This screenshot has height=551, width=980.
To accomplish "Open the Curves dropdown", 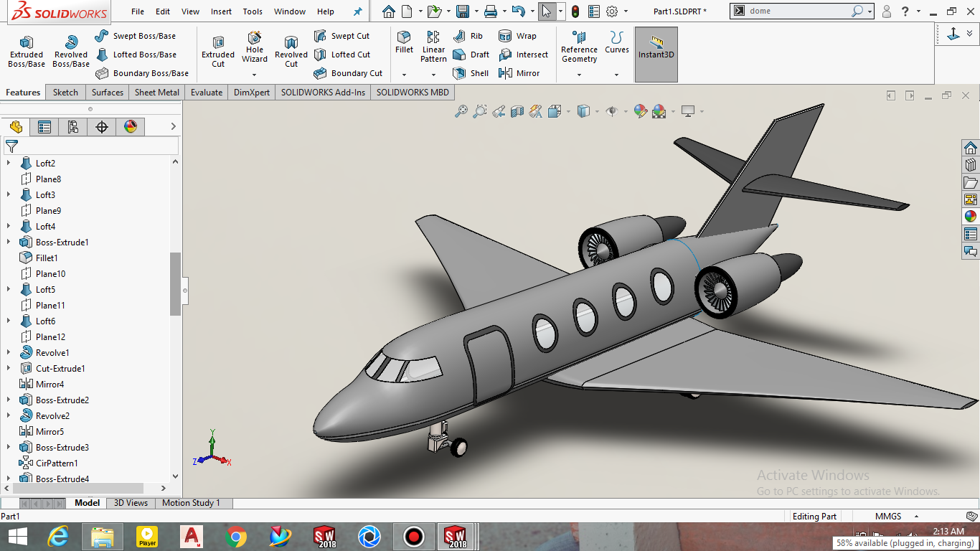I will (x=616, y=75).
